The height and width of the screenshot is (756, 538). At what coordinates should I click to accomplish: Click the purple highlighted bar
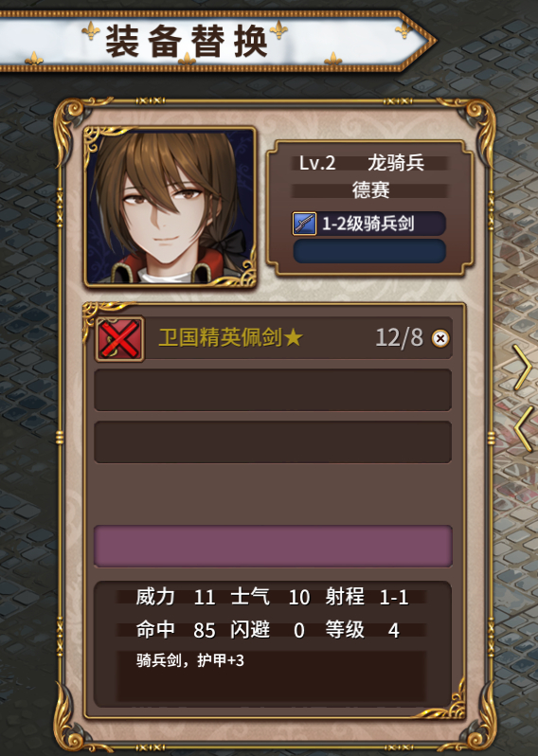(x=273, y=546)
